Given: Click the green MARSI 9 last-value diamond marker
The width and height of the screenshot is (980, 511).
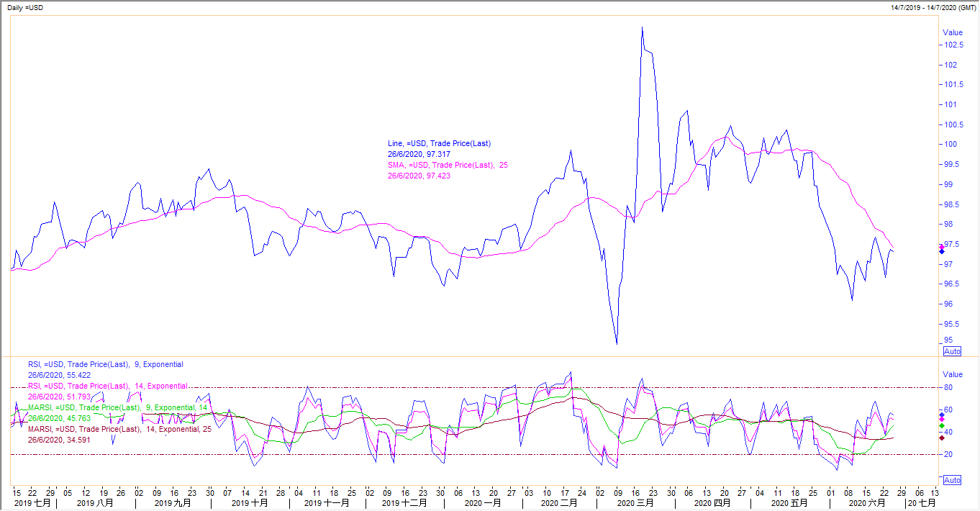Looking at the screenshot, I should (942, 426).
